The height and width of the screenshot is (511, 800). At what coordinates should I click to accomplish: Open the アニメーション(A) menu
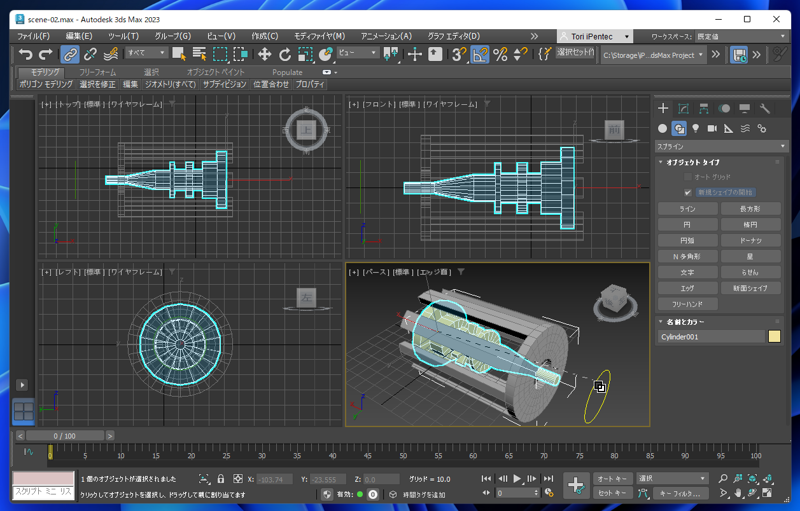(386, 36)
